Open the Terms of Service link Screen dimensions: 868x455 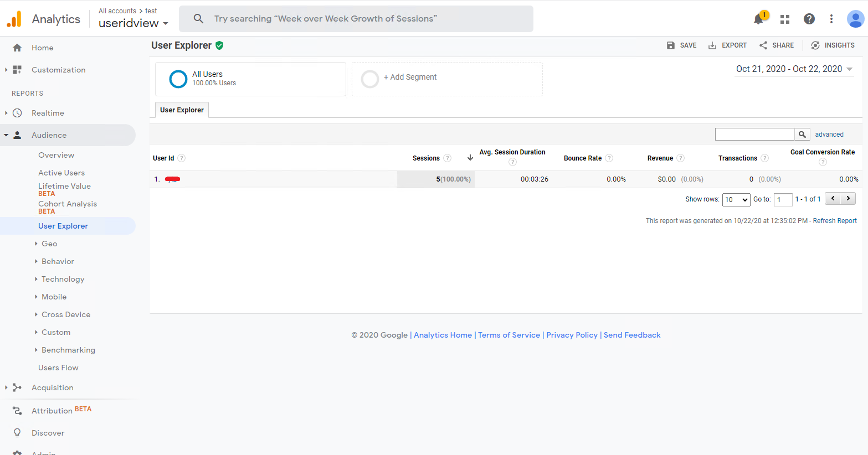pyautogui.click(x=509, y=335)
